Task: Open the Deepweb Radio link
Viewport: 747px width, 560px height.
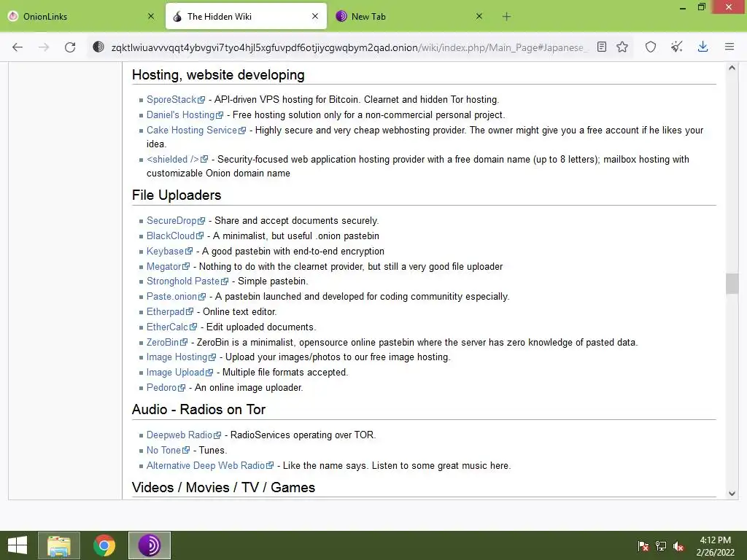Action: tap(183, 435)
